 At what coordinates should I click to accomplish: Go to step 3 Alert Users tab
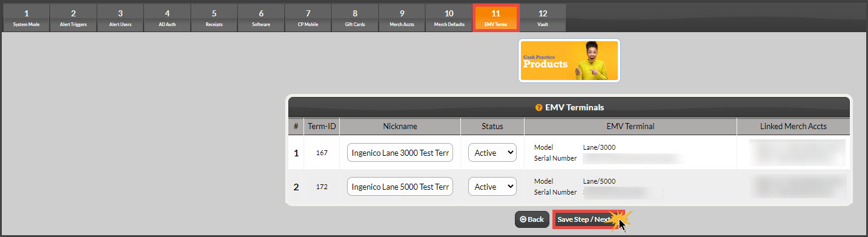tap(120, 18)
